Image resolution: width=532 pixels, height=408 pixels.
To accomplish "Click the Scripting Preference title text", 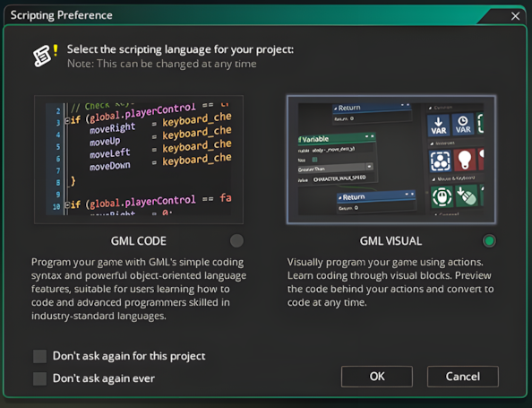I will tap(62, 15).
